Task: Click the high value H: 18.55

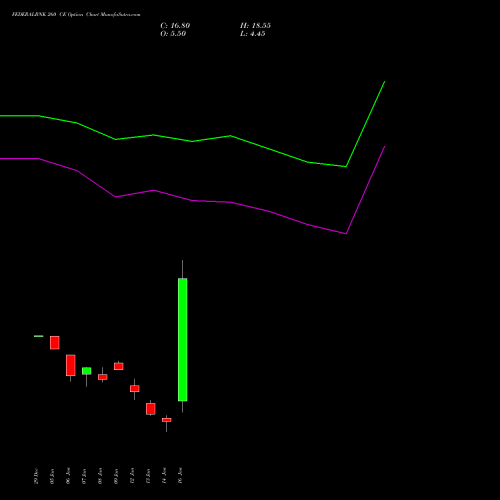Action: click(x=255, y=26)
